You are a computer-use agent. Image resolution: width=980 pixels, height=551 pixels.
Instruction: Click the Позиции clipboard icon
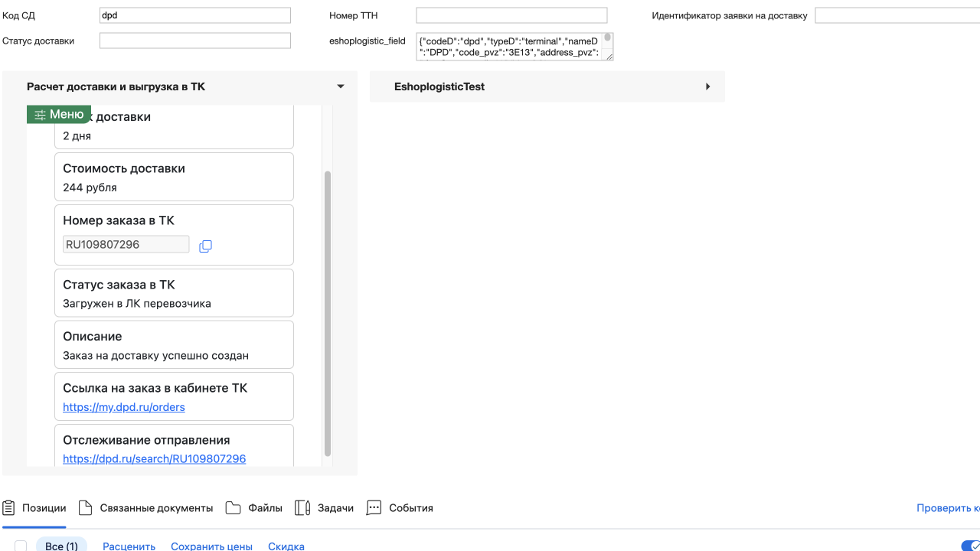pos(9,507)
